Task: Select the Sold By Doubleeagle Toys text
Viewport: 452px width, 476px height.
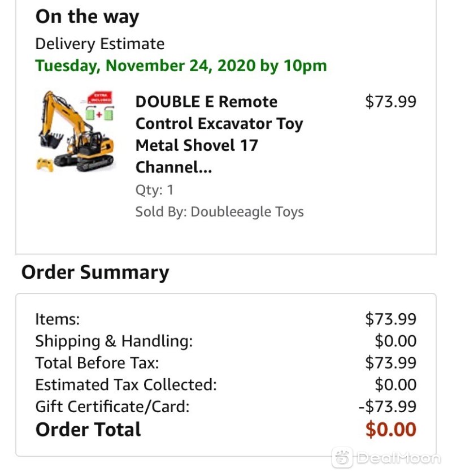Action: pos(219,211)
